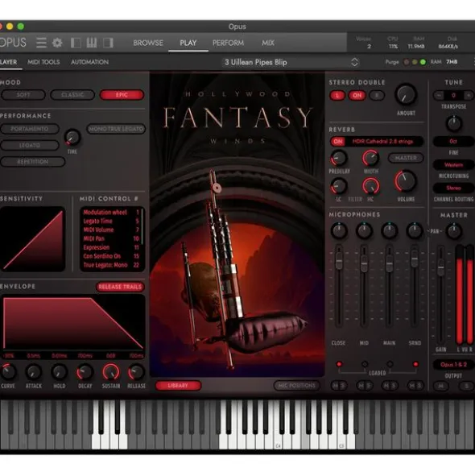Image resolution: width=475 pixels, height=476 pixels.
Task: Open the 0ct fine tune field
Action: point(453,141)
